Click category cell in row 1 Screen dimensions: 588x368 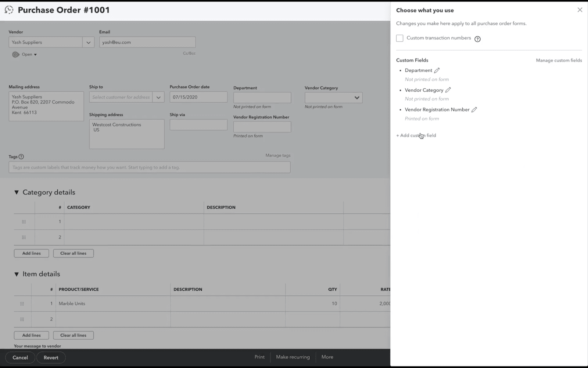pyautogui.click(x=134, y=222)
